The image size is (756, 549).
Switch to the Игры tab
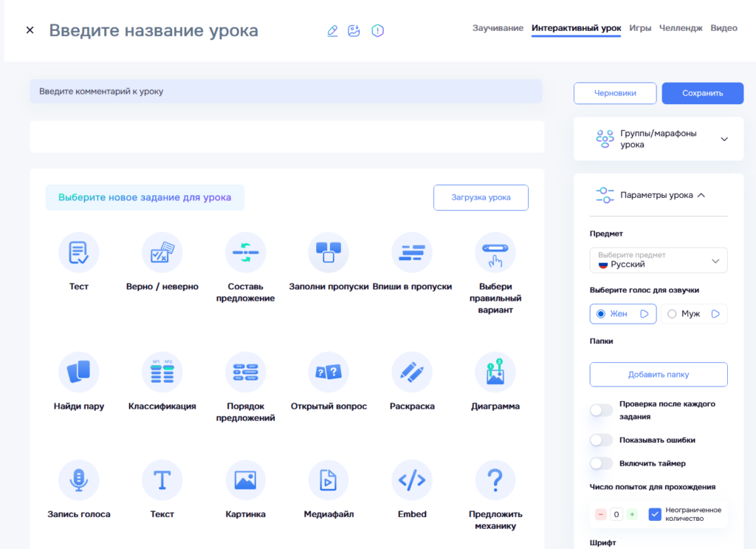click(x=640, y=27)
